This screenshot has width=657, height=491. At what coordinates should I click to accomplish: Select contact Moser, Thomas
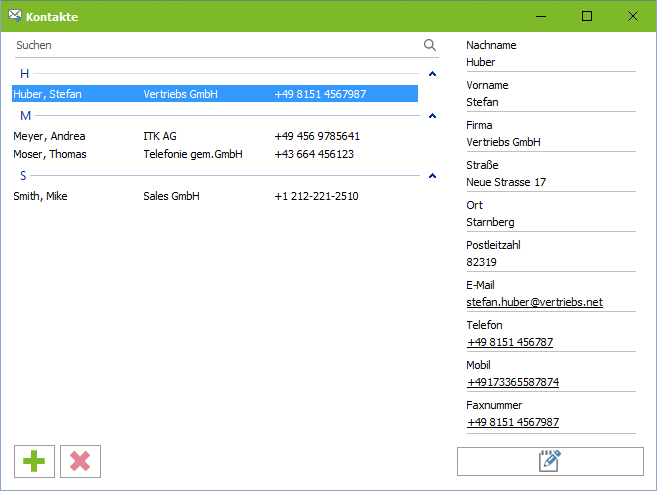[50, 154]
